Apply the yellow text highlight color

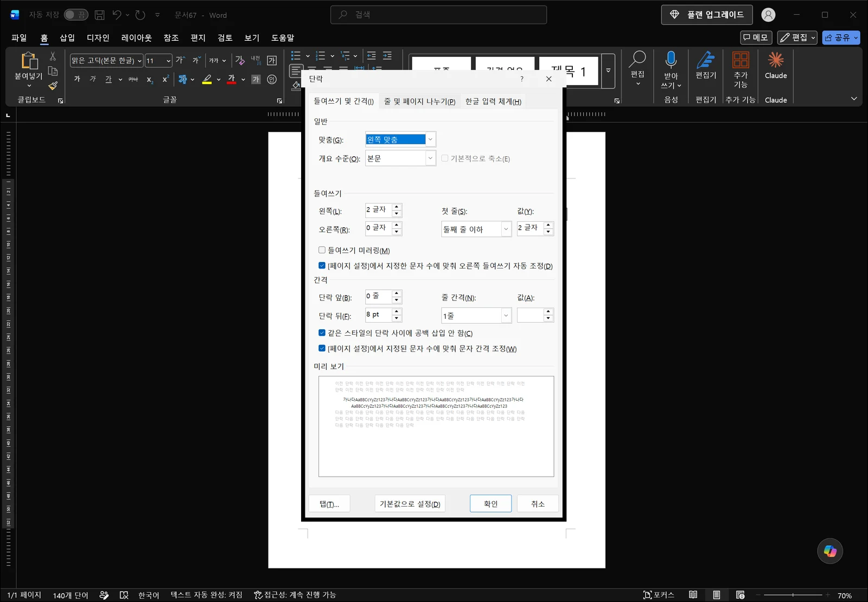click(207, 79)
